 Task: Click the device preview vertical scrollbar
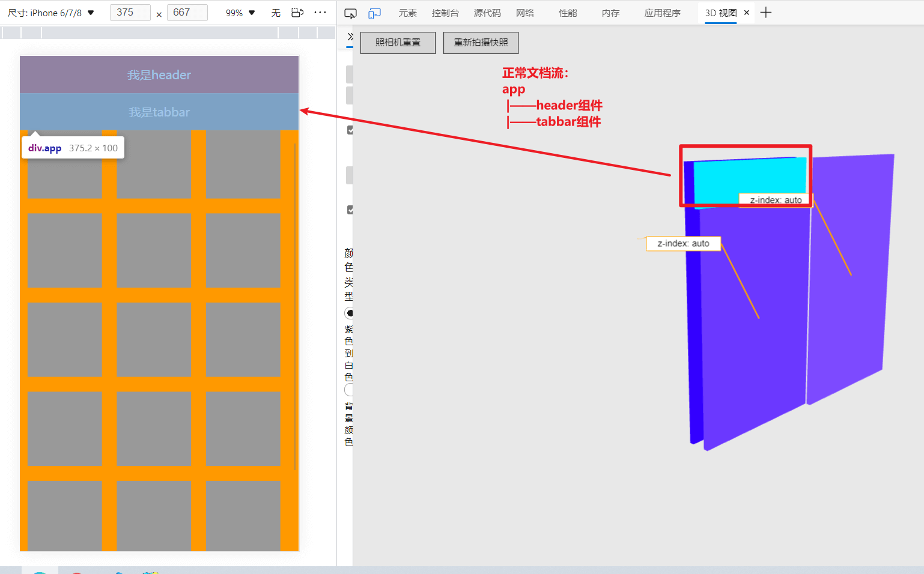click(x=295, y=306)
